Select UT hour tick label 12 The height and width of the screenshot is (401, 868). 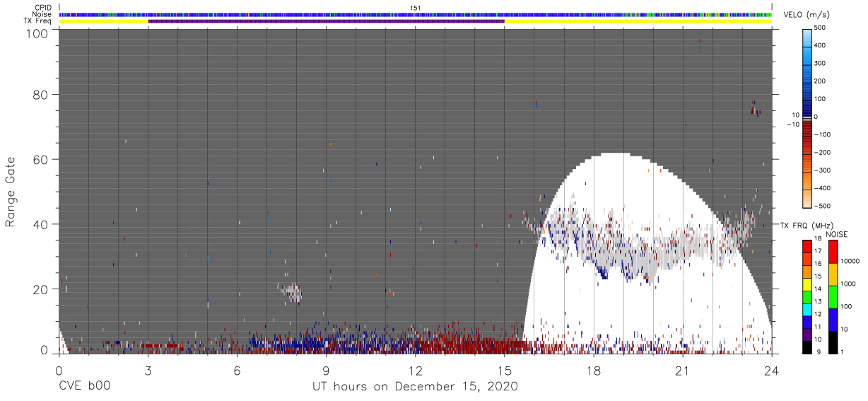tap(416, 370)
